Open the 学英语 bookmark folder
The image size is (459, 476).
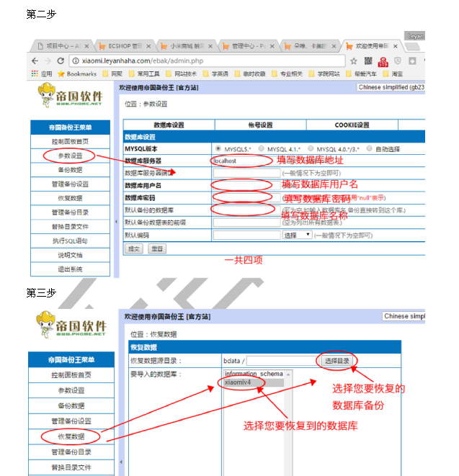215,73
